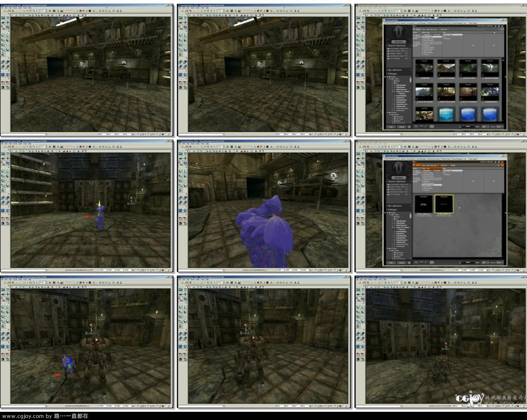Image resolution: width=527 pixels, height=420 pixels.
Task: Adjust thumbnail zoom slider in middle-right Content Browser
Action: [x=468, y=263]
